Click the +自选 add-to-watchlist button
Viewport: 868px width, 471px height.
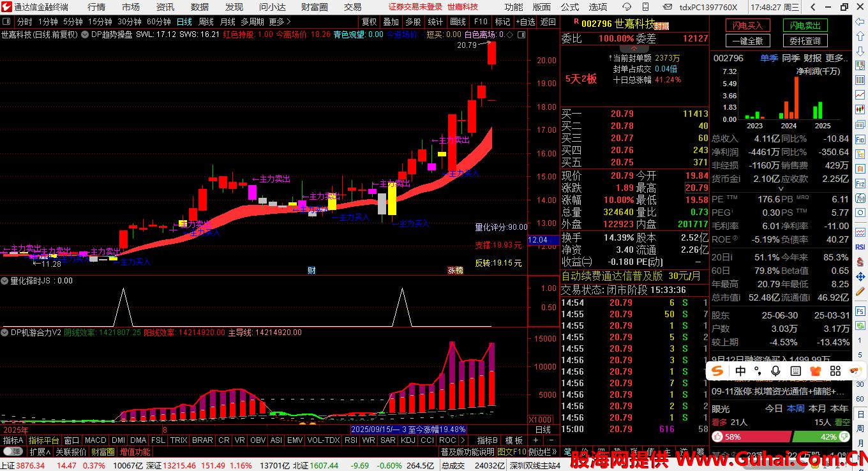[x=524, y=22]
